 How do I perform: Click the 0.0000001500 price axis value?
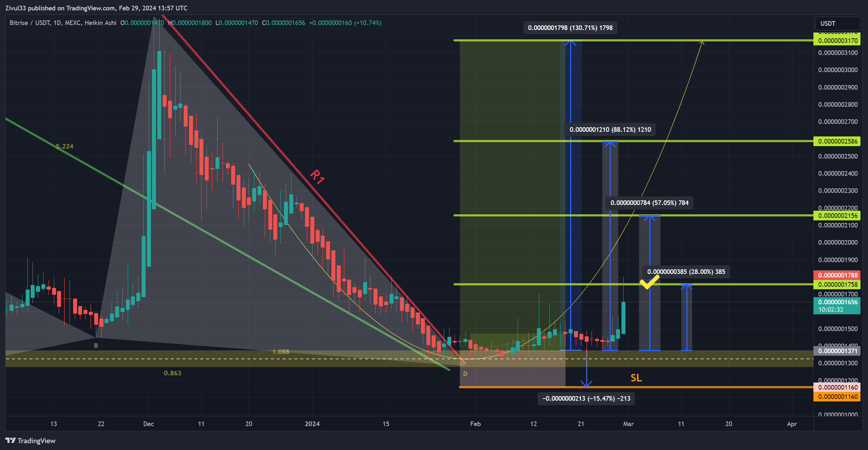838,329
